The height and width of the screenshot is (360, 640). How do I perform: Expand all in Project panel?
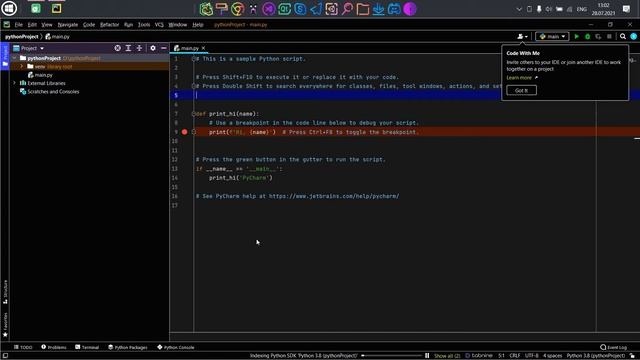tap(128, 48)
